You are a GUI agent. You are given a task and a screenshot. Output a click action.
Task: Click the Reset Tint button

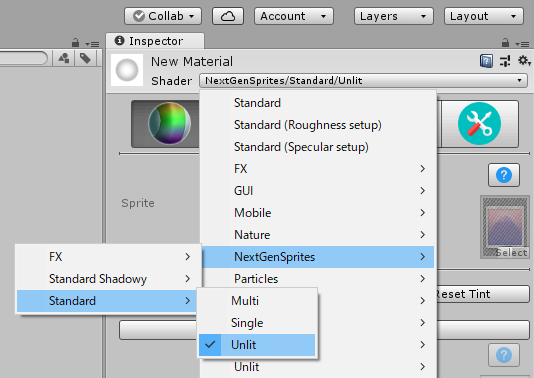pyautogui.click(x=482, y=294)
